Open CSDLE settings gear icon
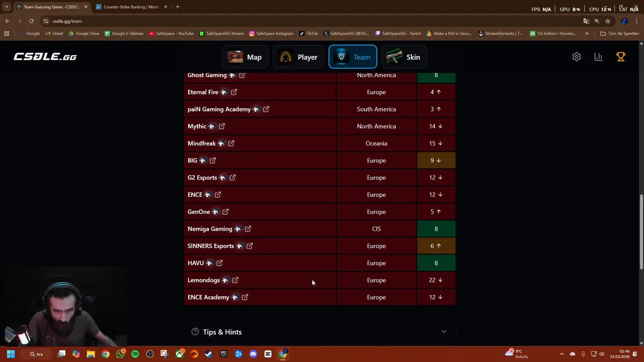The height and width of the screenshot is (362, 644). (577, 57)
